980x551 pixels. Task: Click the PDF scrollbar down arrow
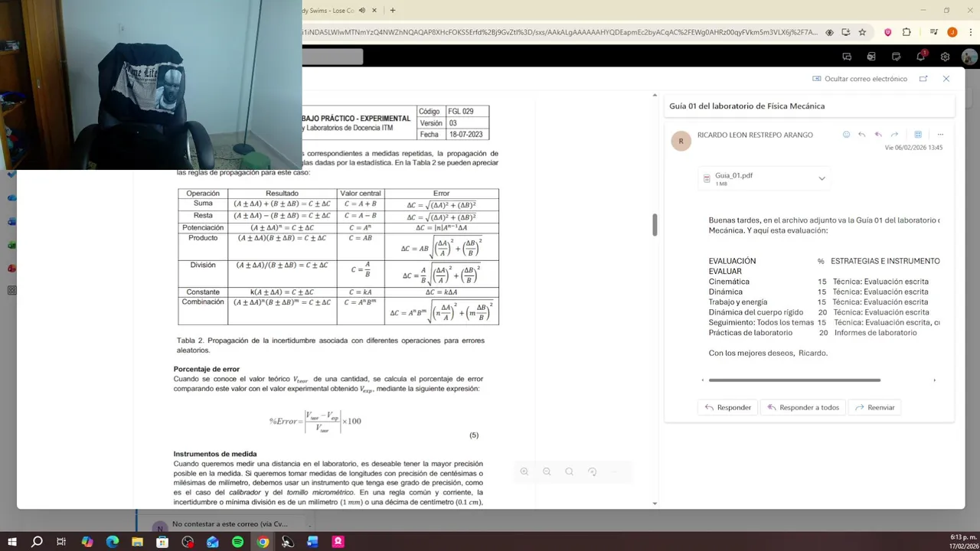(655, 503)
